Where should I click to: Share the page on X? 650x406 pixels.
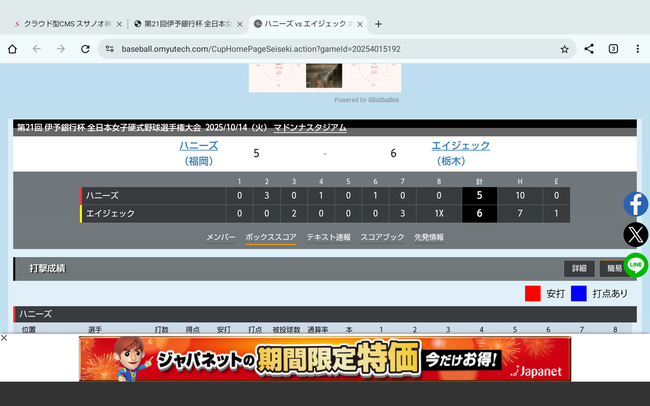pyautogui.click(x=635, y=235)
